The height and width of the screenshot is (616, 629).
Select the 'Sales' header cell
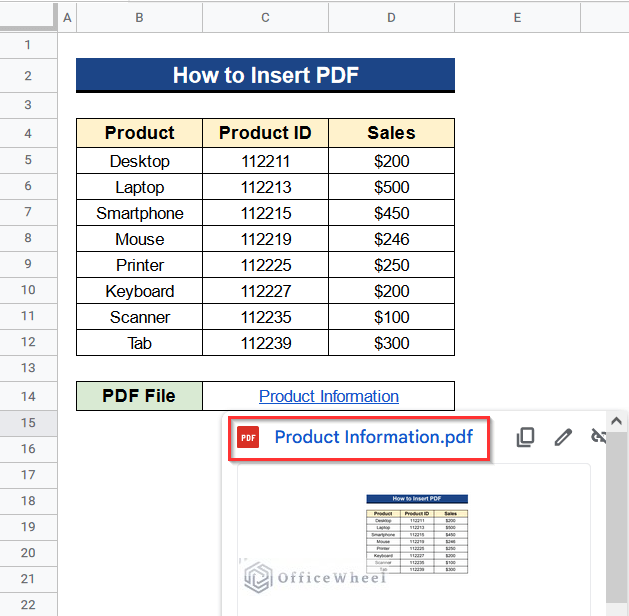392,133
